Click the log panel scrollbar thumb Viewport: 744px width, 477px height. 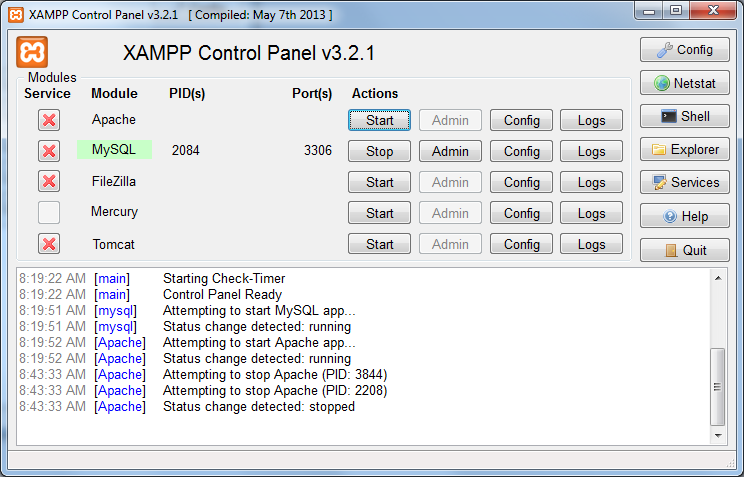pyautogui.click(x=717, y=387)
